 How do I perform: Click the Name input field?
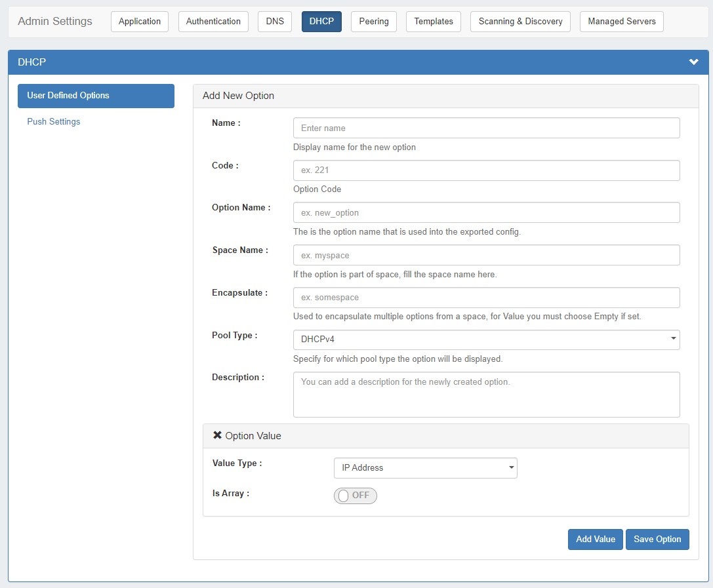(x=486, y=127)
